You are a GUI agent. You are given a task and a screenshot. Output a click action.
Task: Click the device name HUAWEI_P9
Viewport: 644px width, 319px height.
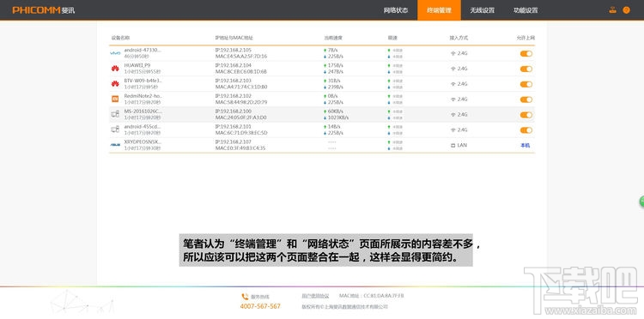click(137, 65)
